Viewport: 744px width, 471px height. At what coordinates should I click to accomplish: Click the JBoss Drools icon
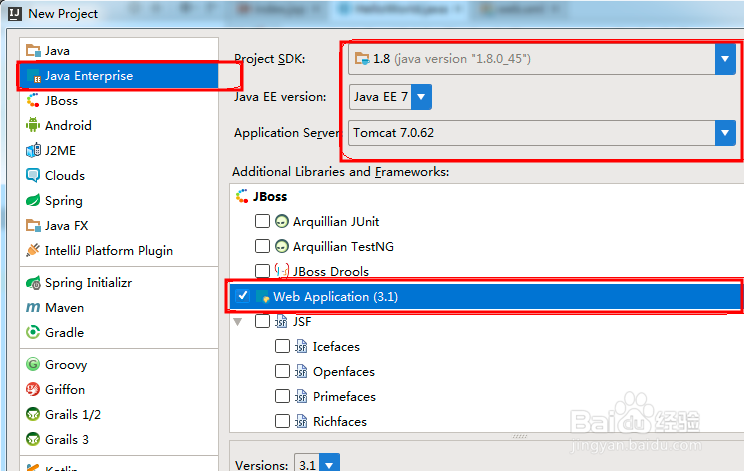[x=282, y=271]
